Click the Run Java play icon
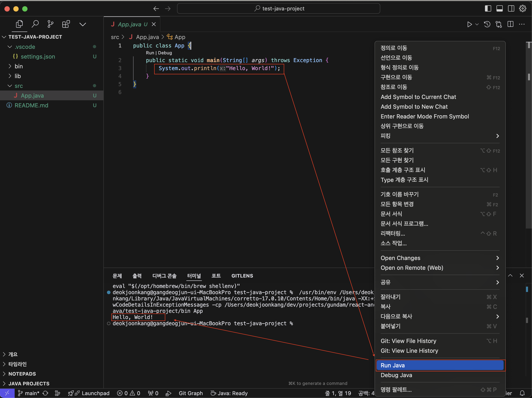The height and width of the screenshot is (398, 532). 469,24
